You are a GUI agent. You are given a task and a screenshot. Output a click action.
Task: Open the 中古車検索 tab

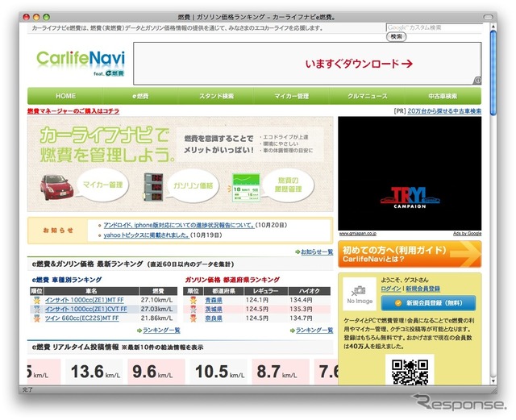pyautogui.click(x=443, y=96)
